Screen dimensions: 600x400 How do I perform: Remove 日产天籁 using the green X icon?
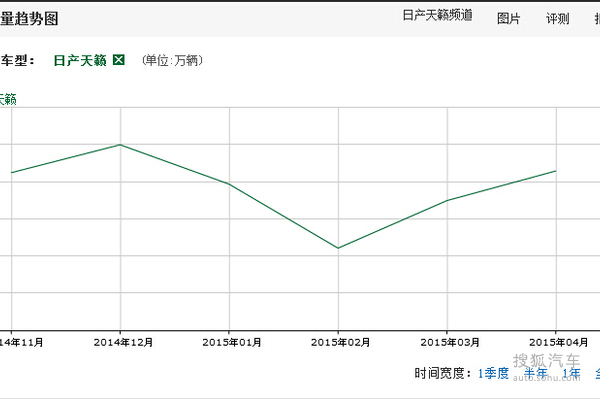119,60
